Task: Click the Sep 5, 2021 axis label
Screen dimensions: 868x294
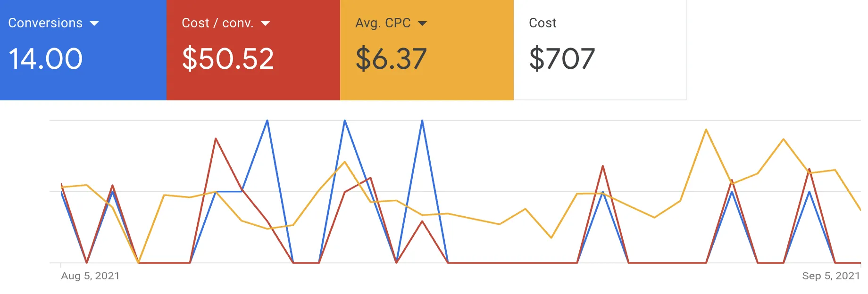Action: coord(831,276)
